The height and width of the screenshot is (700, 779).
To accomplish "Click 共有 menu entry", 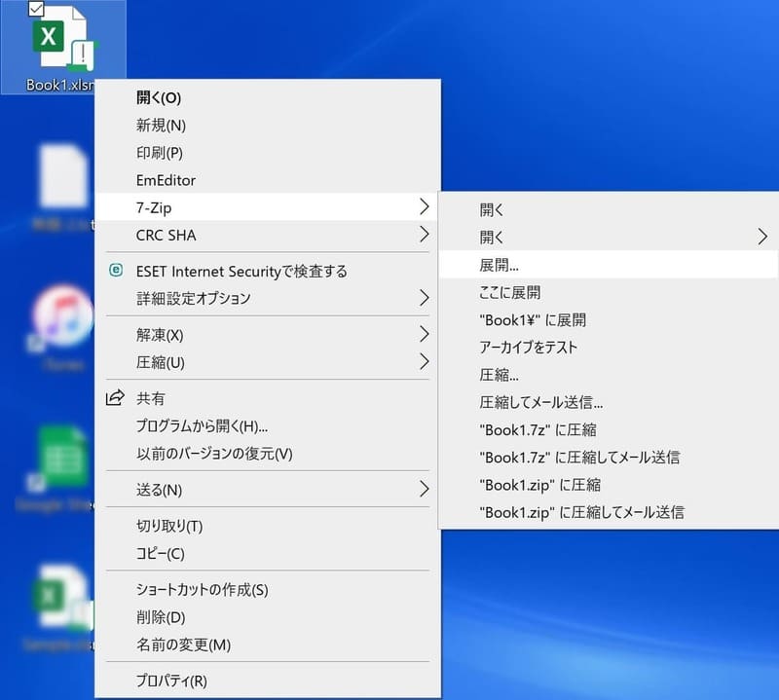I will pos(268,398).
